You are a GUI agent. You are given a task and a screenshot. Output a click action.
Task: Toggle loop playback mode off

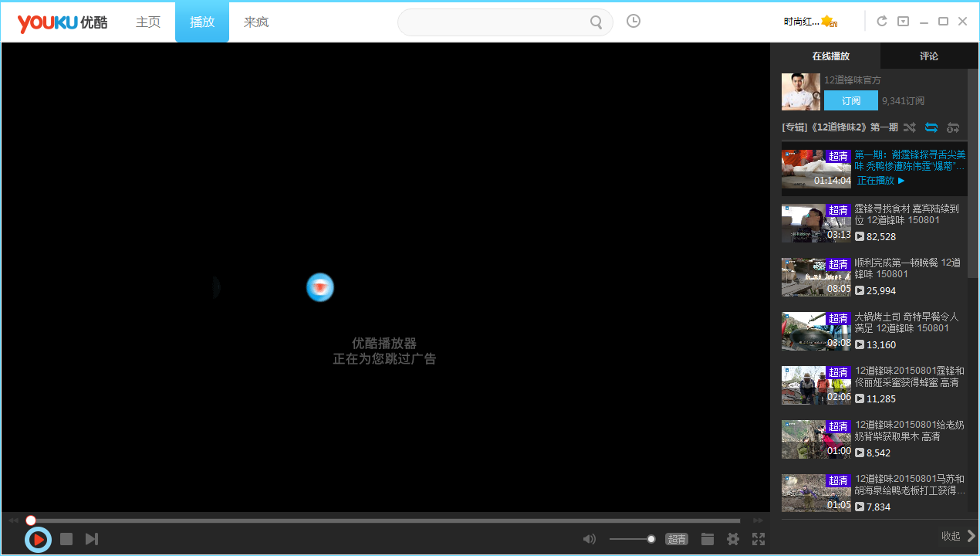click(931, 127)
